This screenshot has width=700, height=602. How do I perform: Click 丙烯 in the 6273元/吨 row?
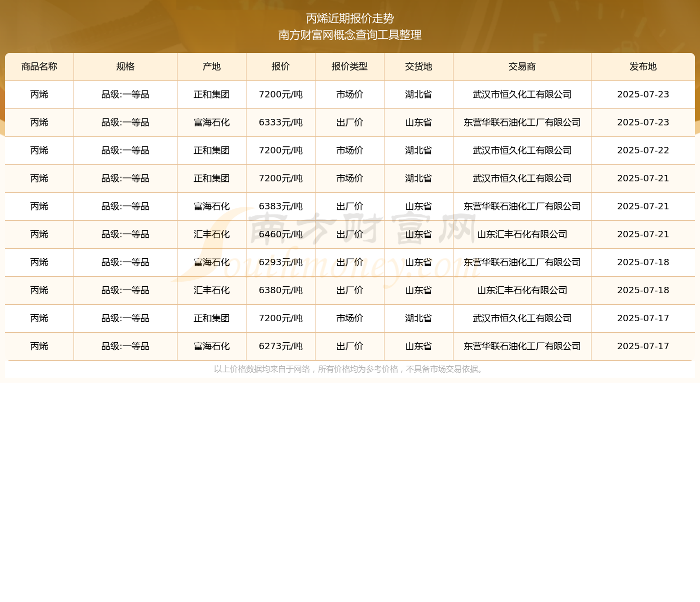39,346
